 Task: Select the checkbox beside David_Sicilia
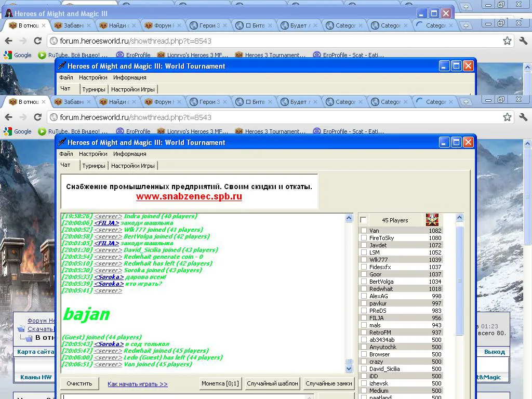(364, 369)
